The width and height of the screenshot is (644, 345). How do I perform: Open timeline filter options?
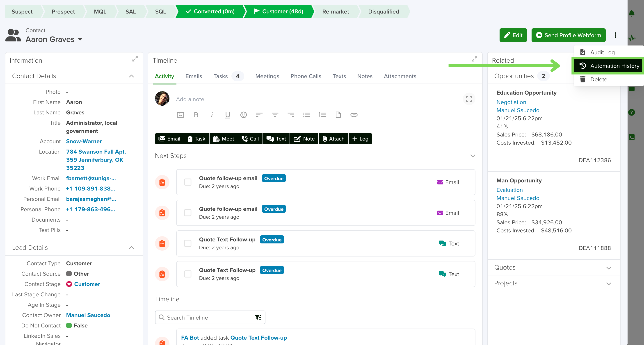pos(258,317)
